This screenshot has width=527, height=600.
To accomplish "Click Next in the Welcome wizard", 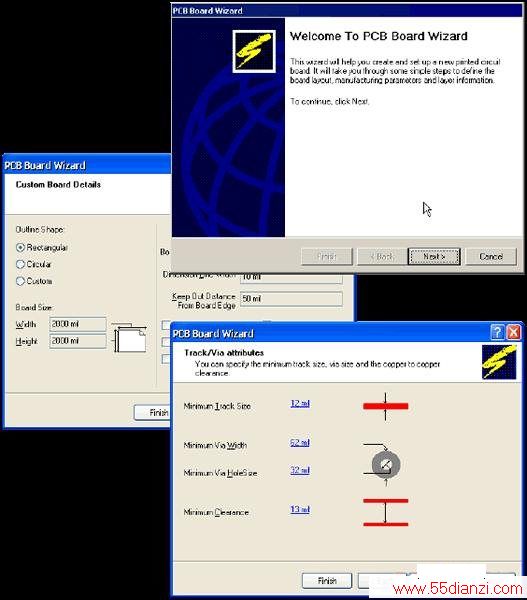I will click(x=434, y=256).
